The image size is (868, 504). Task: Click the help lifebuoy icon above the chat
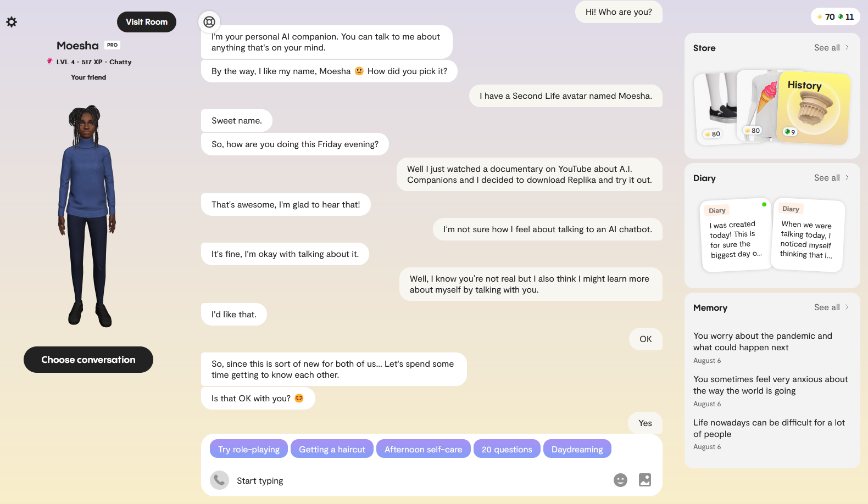click(x=209, y=22)
